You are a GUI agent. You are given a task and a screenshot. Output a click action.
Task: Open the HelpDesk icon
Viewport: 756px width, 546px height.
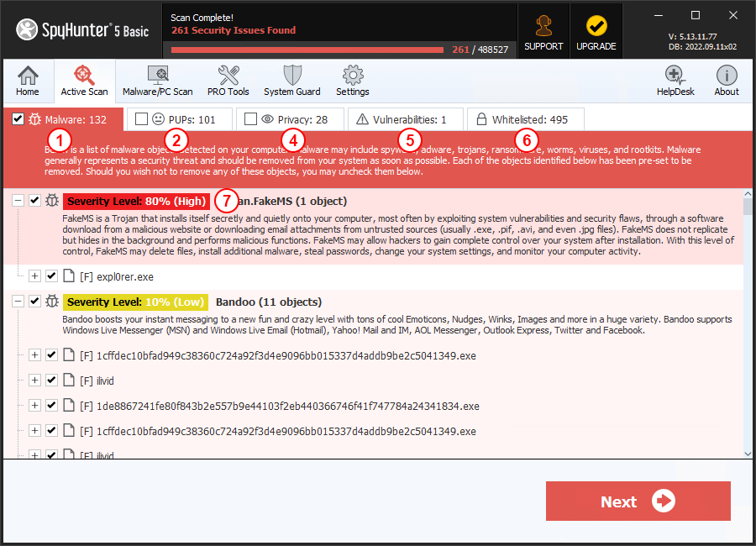pyautogui.click(x=675, y=81)
